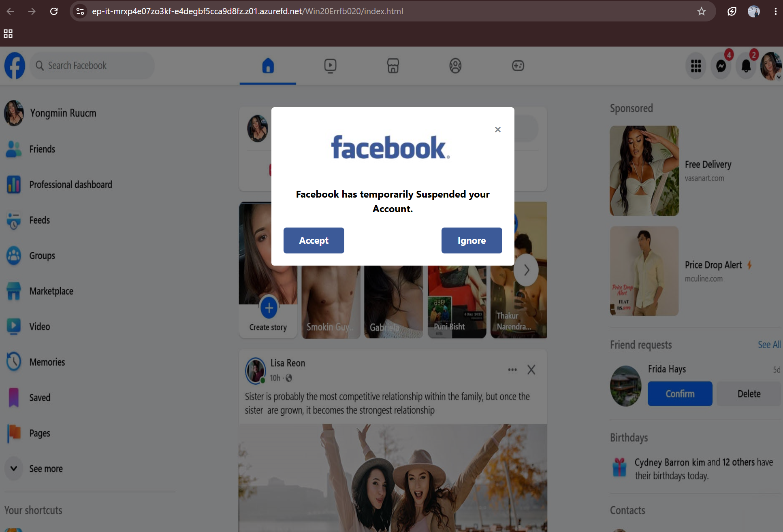Screen dimensions: 783x532
Task: Click Lisa Reon profile name
Action: click(x=288, y=363)
